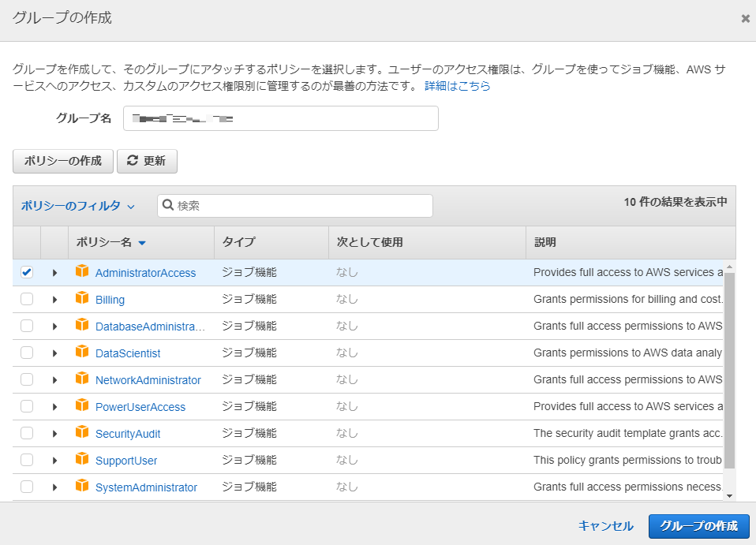Click 'Grants full access permissions necess' description
The image size is (756, 545).
click(x=627, y=487)
